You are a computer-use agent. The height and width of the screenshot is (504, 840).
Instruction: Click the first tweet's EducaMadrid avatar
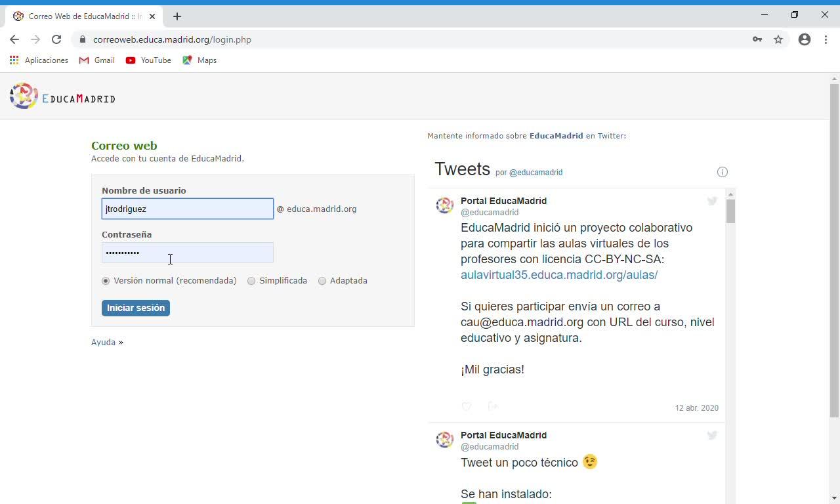[445, 205]
